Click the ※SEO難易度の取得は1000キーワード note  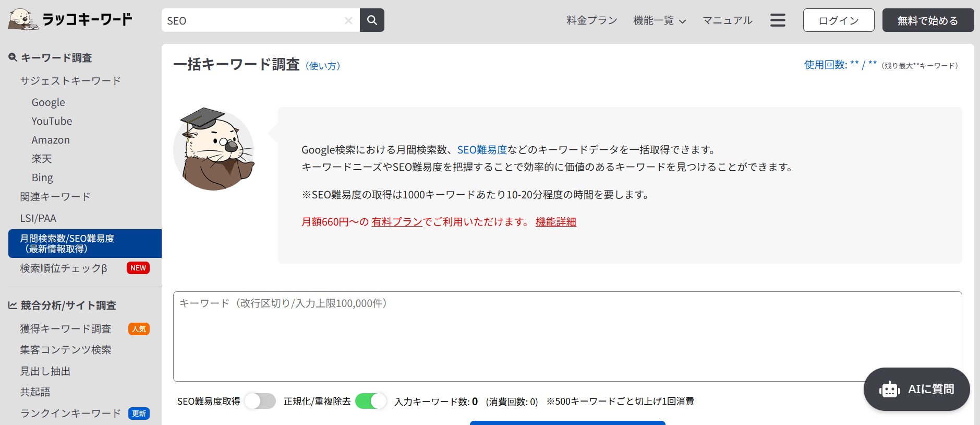[476, 195]
